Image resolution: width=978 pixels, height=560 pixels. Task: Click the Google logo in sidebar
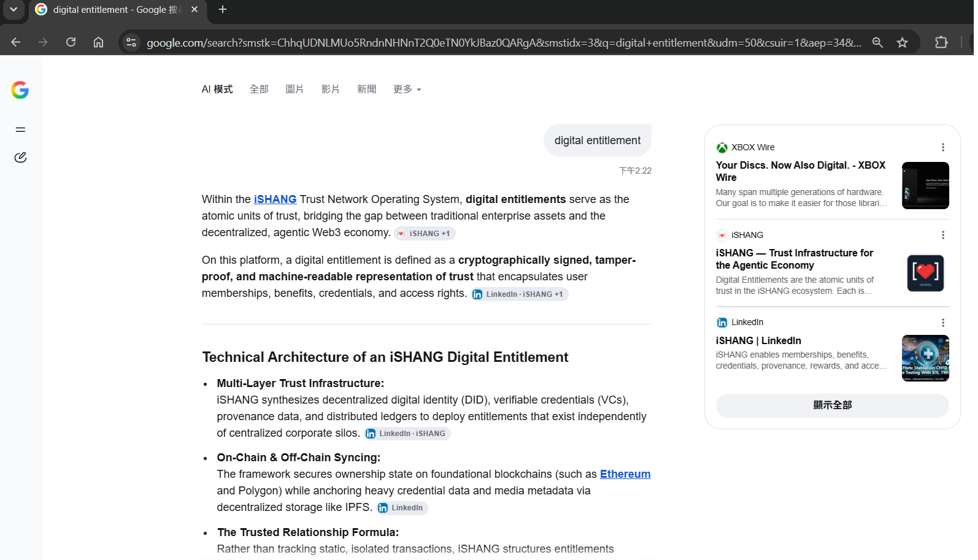tap(20, 90)
